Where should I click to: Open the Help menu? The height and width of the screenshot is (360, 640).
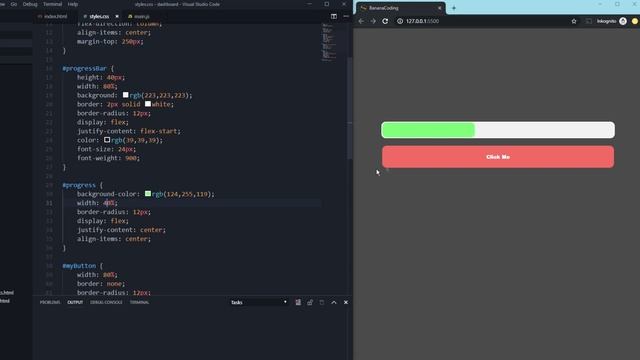73,4
